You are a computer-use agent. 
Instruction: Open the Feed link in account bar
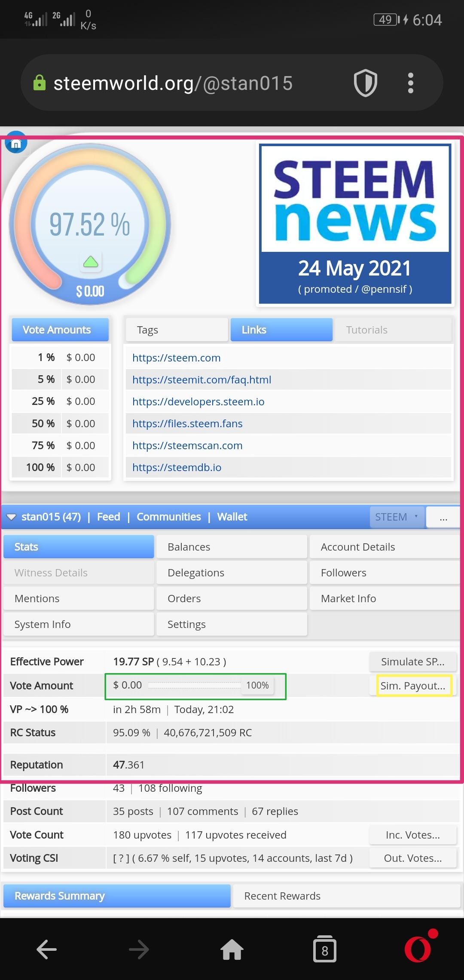pos(108,517)
